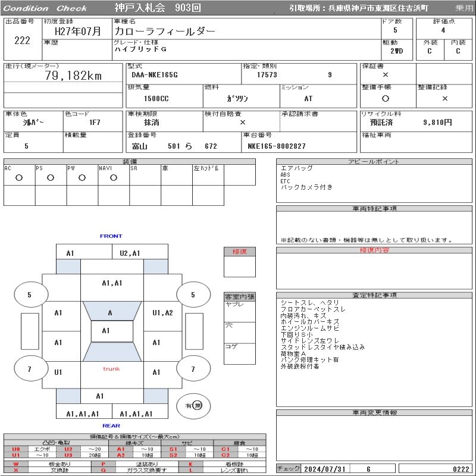The image size is (476, 476).
Task: Select the auction name '神戸入札会 903回'
Action: tap(158, 8)
